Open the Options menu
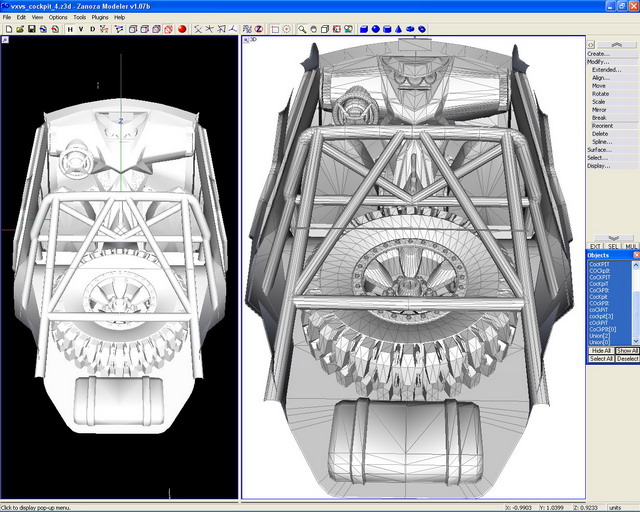This screenshot has width=640, height=512. [58, 17]
